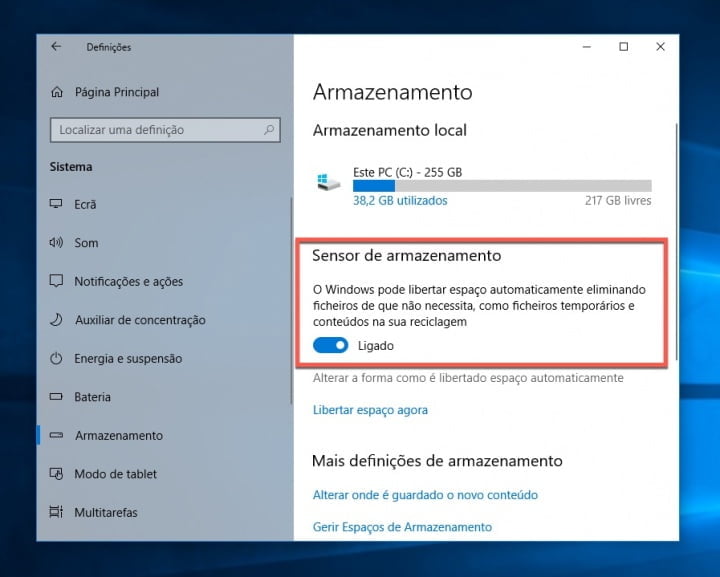This screenshot has width=720, height=577.
Task: Open the Página Principal home icon
Action: (56, 92)
